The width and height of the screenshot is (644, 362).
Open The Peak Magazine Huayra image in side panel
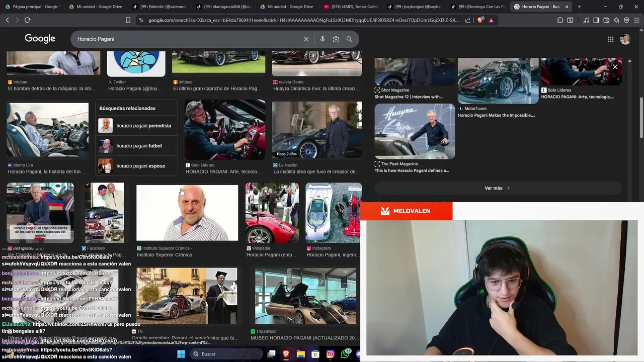(415, 131)
